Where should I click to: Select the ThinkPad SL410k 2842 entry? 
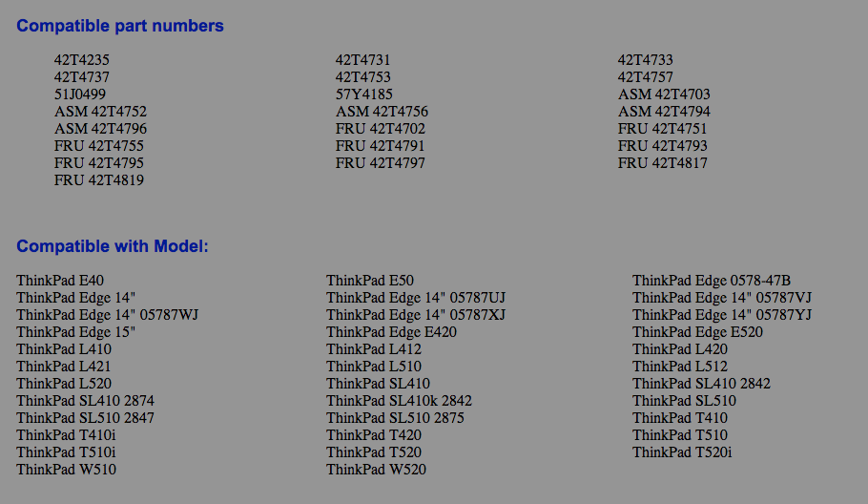[399, 401]
